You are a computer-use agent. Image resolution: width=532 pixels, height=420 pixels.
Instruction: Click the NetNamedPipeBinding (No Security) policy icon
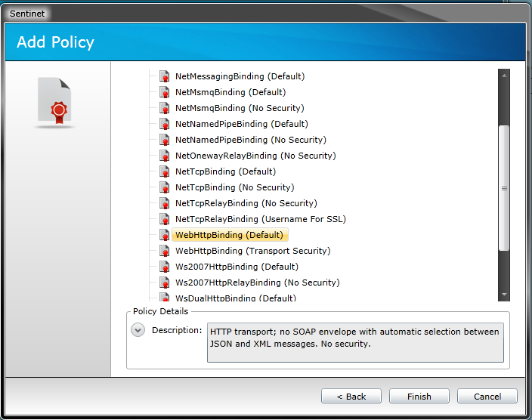(165, 140)
